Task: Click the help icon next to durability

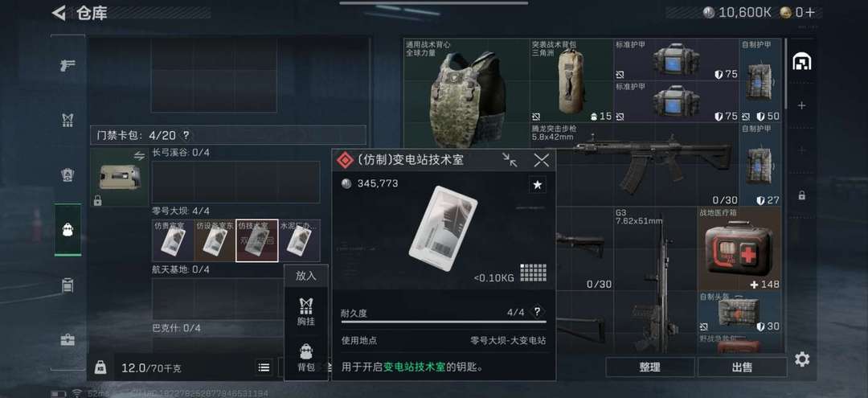Action: pos(536,312)
